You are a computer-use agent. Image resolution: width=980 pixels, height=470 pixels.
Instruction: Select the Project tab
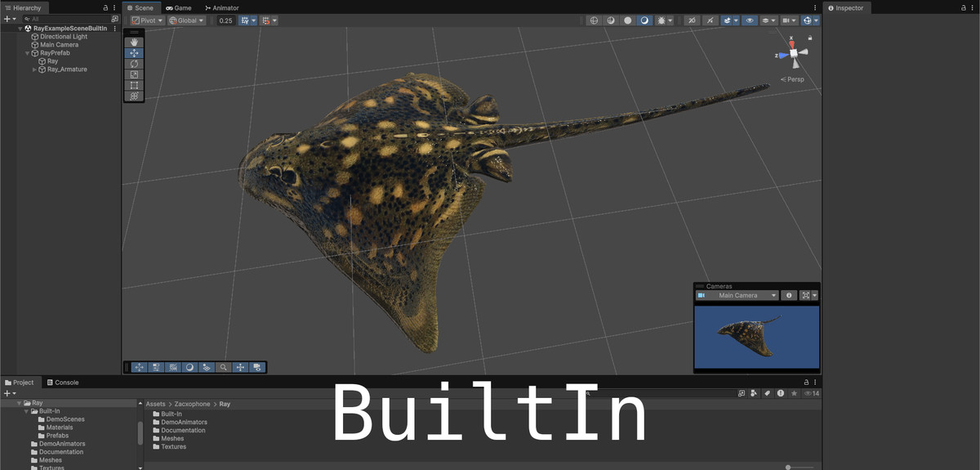(x=20, y=382)
